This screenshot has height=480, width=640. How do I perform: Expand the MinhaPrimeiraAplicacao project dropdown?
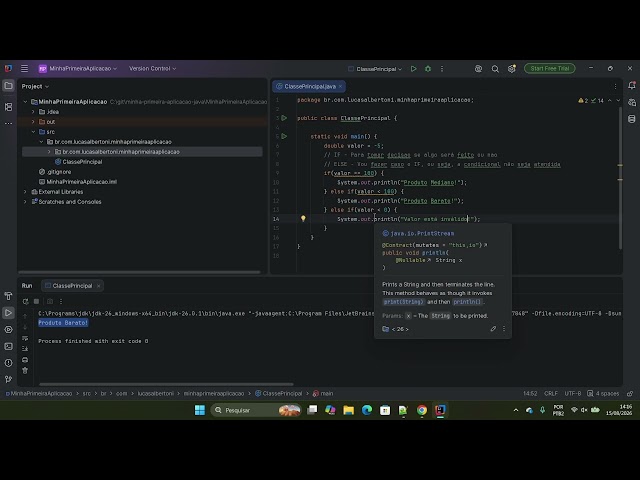(78, 69)
